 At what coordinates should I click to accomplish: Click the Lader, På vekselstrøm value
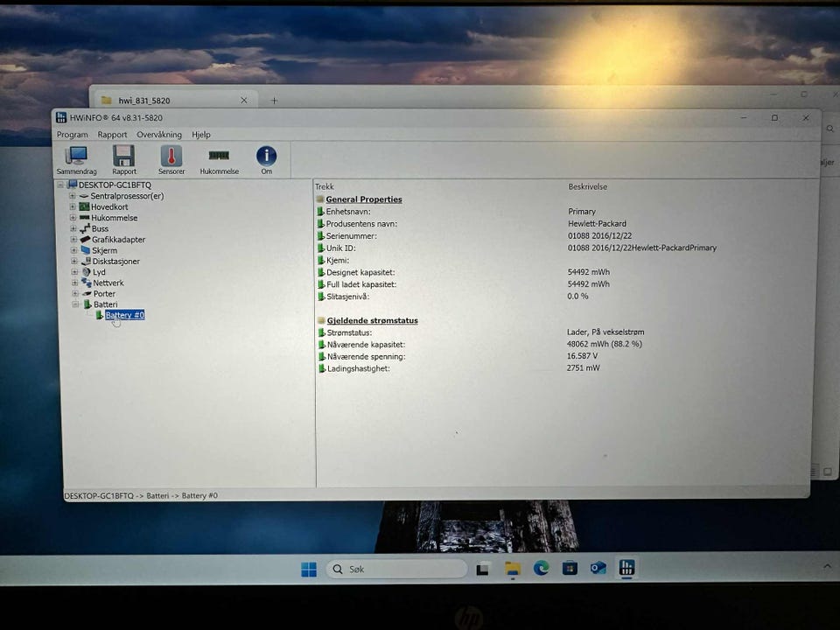pyautogui.click(x=605, y=332)
